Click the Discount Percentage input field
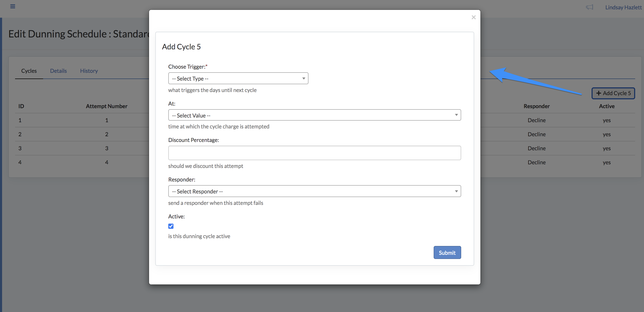The width and height of the screenshot is (644, 312). coord(314,153)
